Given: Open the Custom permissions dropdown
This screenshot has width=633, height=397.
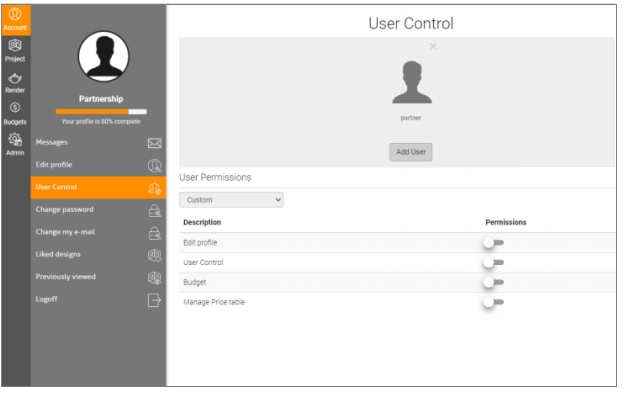Looking at the screenshot, I should [x=231, y=200].
